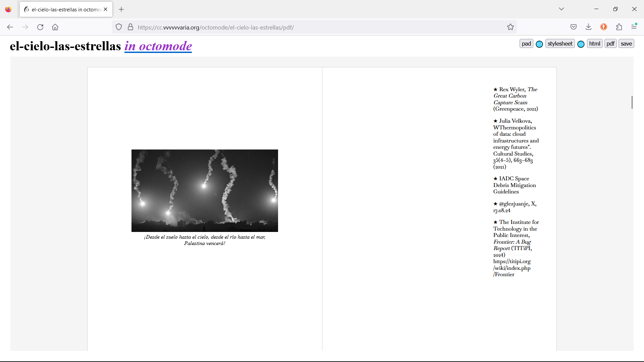Open the stylesheet button
Screen dimensions: 644x362
[560, 44]
